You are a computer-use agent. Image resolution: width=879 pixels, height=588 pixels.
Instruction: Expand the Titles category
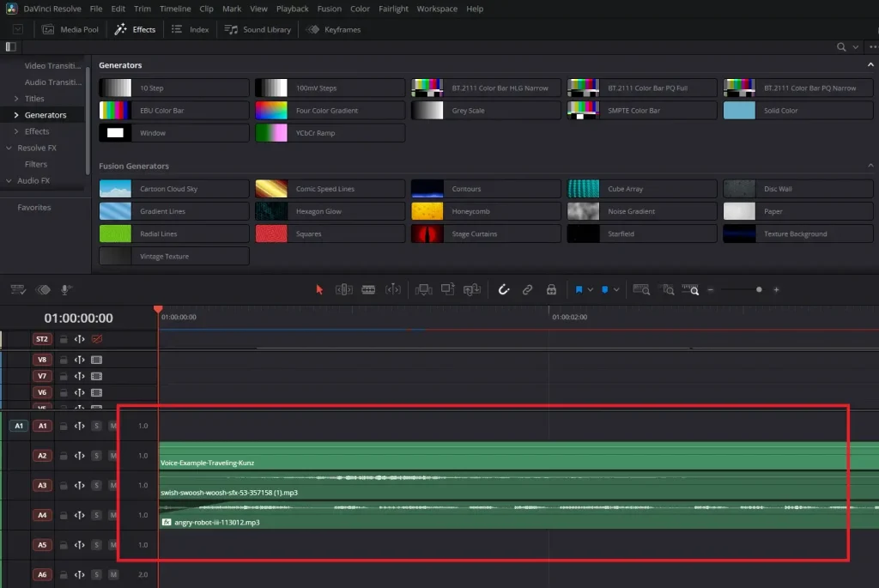pyautogui.click(x=16, y=99)
